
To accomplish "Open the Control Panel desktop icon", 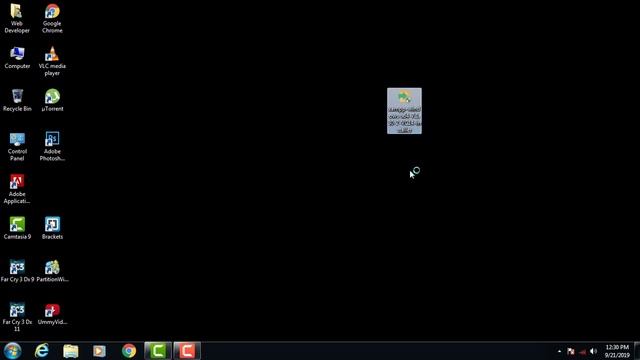I will click(x=17, y=147).
